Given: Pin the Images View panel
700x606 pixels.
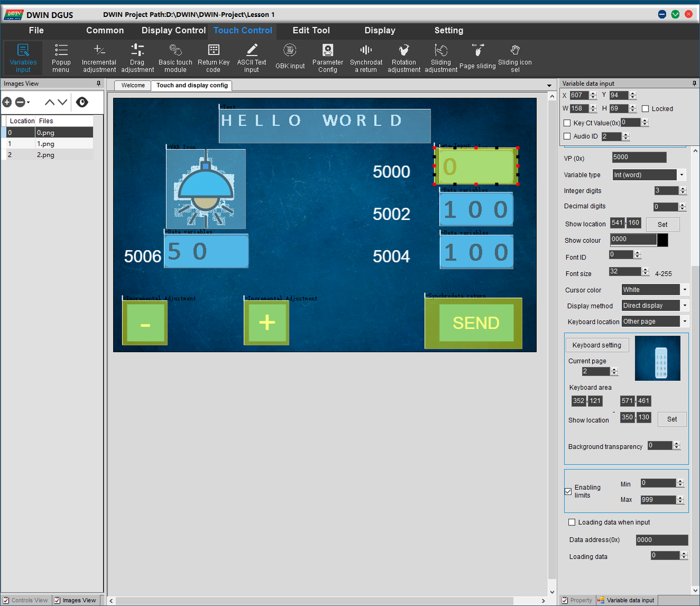Looking at the screenshot, I should (99, 83).
